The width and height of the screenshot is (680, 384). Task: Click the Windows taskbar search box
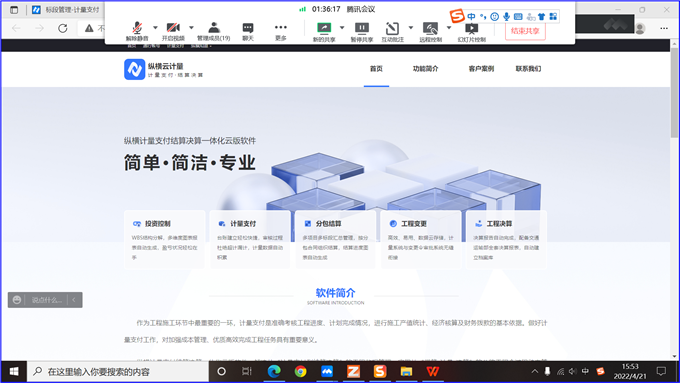[x=118, y=372]
